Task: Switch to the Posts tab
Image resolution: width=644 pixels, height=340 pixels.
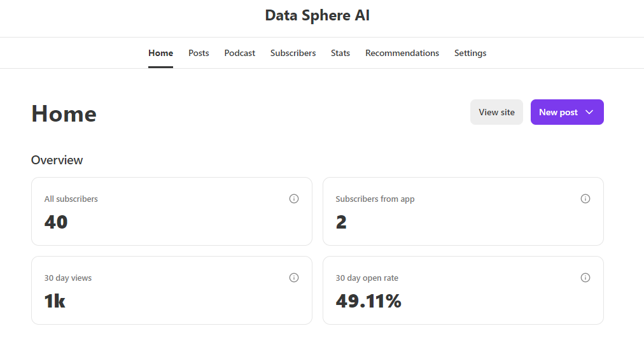Action: 199,53
